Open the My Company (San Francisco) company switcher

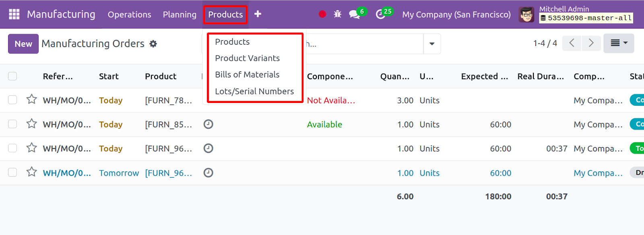456,14
